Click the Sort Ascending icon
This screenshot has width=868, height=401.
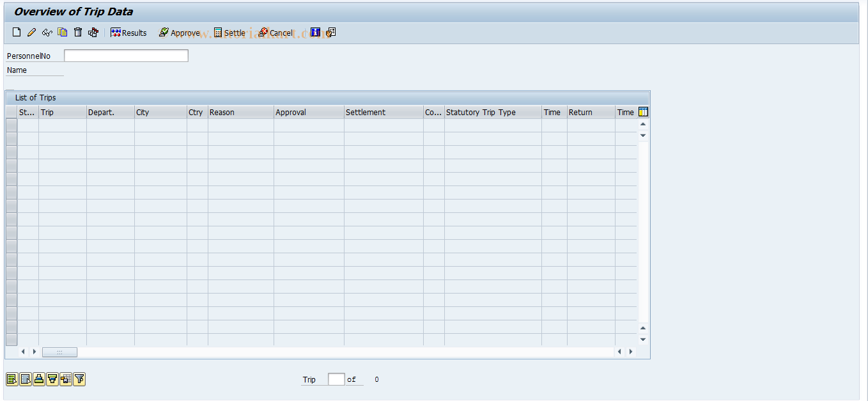click(x=39, y=379)
